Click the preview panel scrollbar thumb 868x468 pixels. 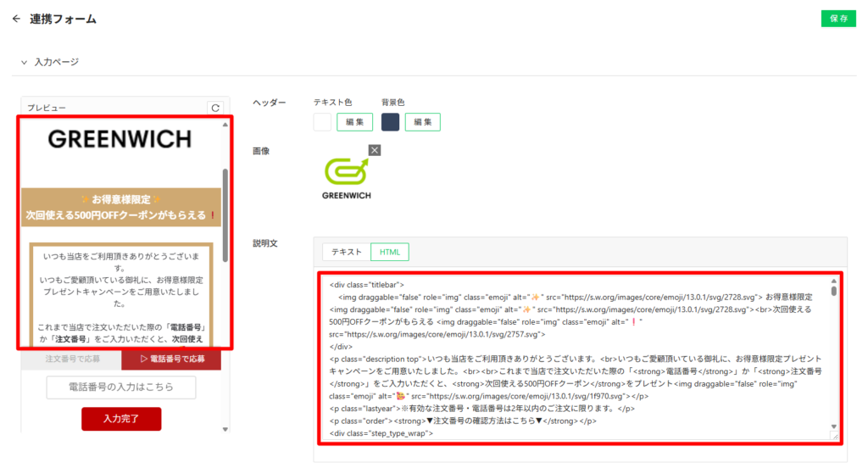coord(225,214)
